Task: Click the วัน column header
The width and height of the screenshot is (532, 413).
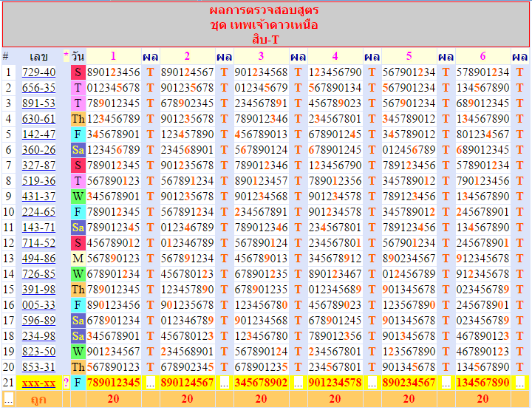Action: tap(78, 56)
